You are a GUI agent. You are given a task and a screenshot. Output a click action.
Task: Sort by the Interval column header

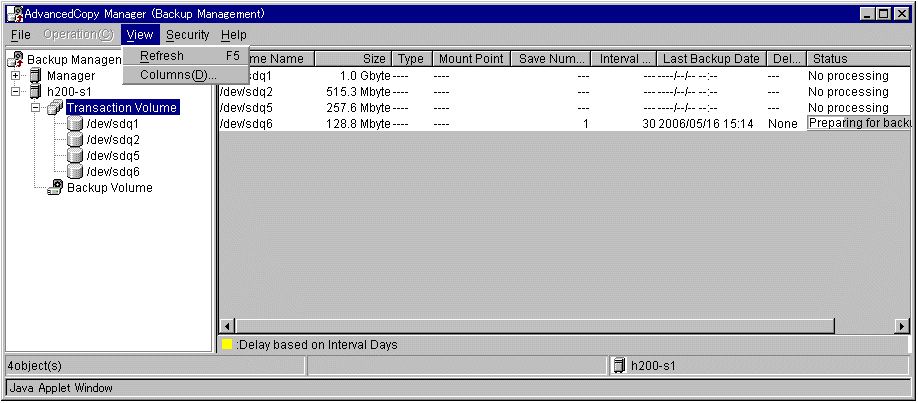coord(624,59)
